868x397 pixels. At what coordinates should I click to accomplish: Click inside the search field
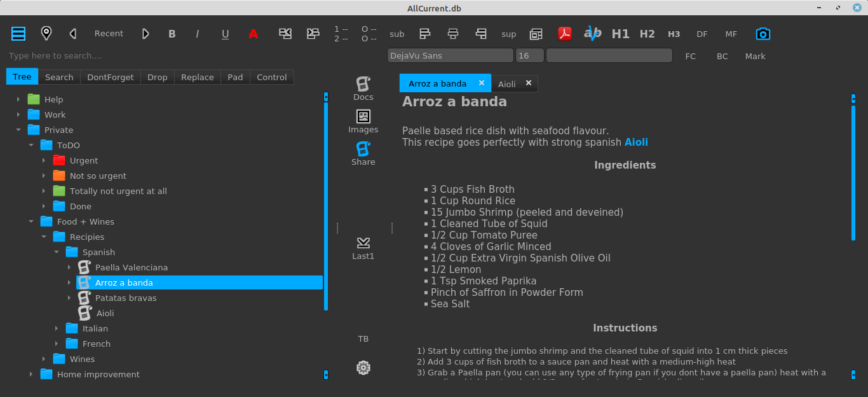pyautogui.click(x=95, y=55)
